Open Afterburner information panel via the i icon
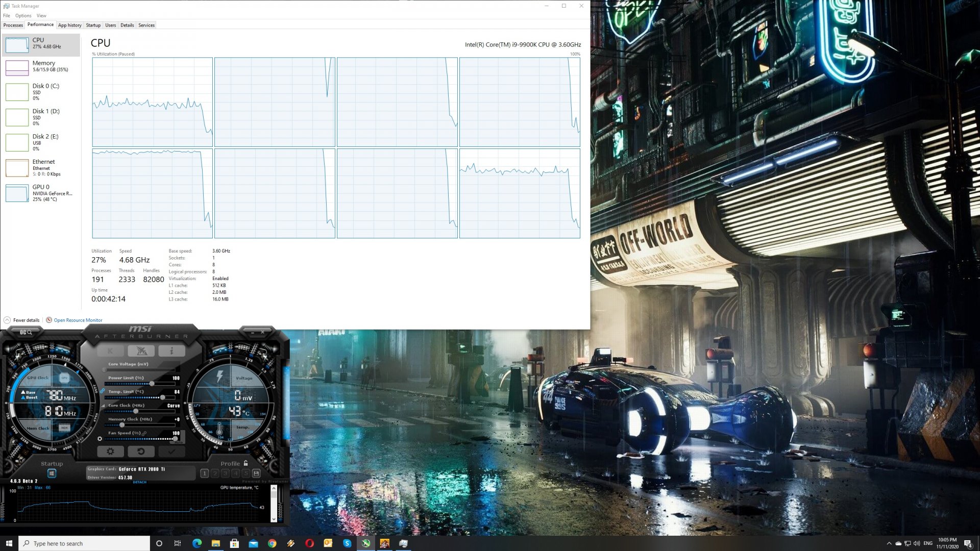This screenshot has height=551, width=980. 172,350
